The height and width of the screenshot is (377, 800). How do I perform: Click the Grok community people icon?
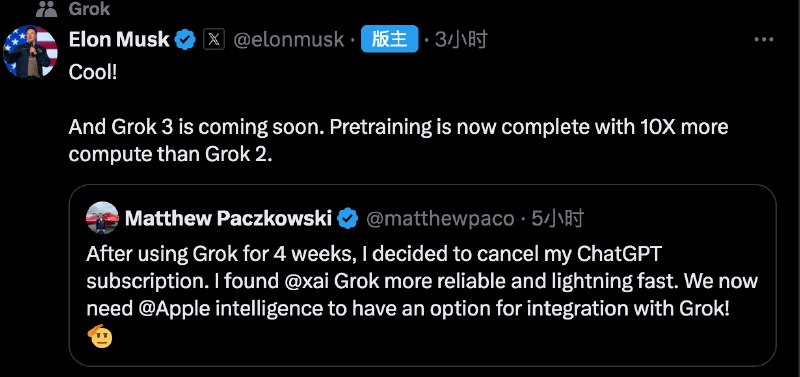click(x=47, y=9)
